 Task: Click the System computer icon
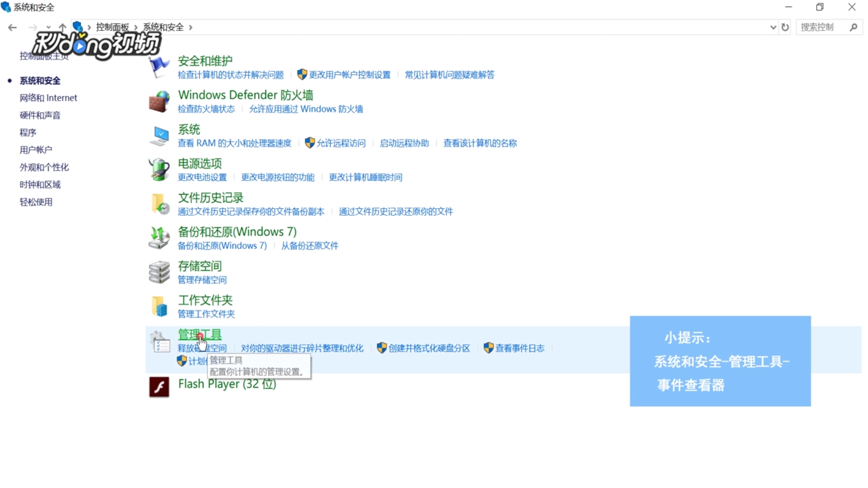click(x=159, y=136)
